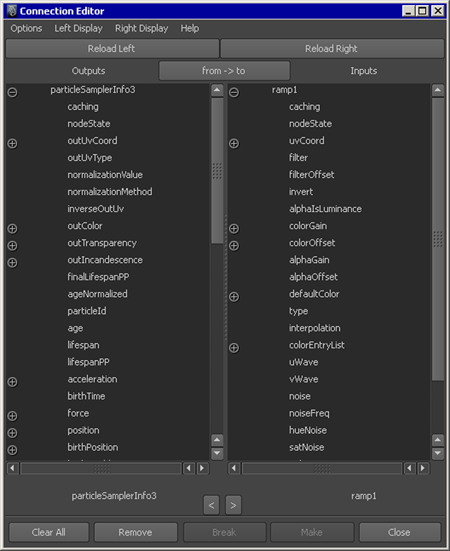Click left arrow button below the lists
Screen dimensions: 450x551
[211, 505]
